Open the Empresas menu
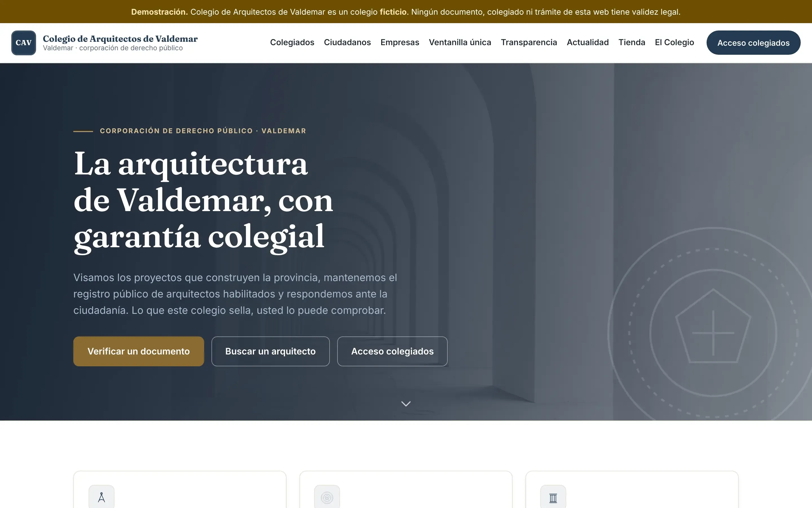This screenshot has width=812, height=508. point(400,42)
